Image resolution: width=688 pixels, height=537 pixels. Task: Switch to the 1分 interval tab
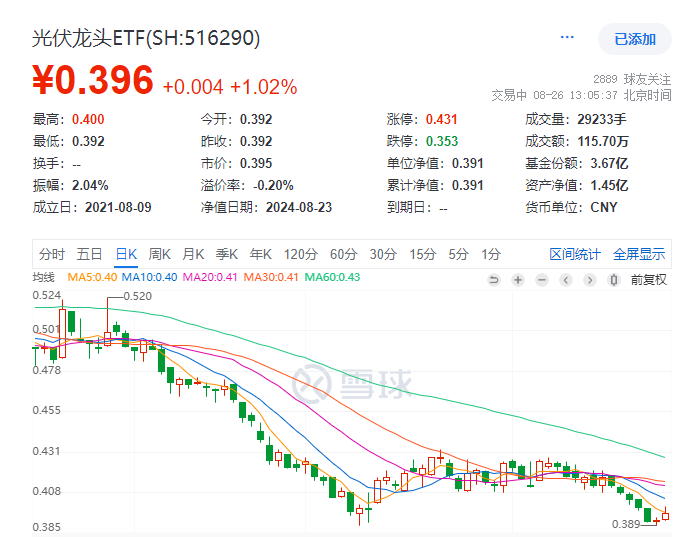pos(491,254)
